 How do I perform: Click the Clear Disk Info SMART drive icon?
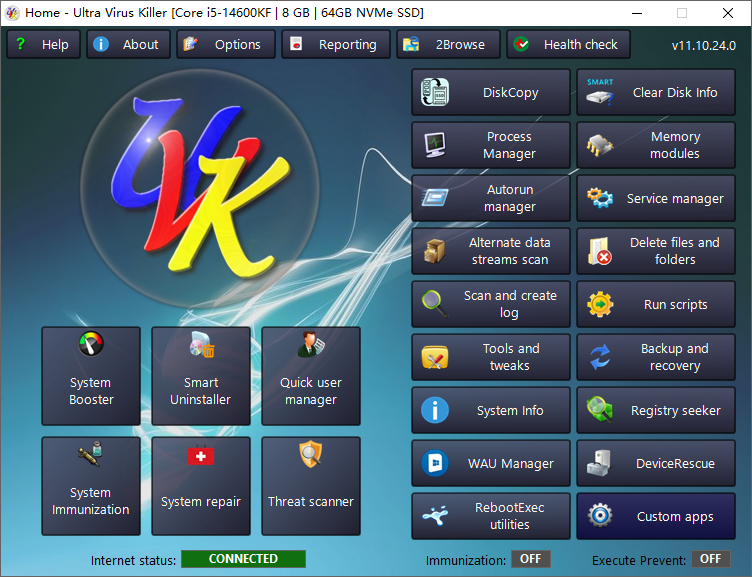[599, 92]
